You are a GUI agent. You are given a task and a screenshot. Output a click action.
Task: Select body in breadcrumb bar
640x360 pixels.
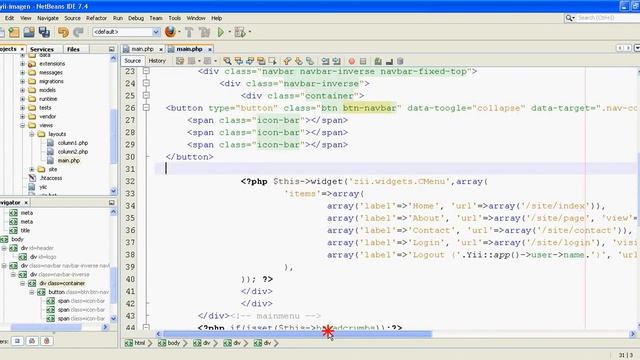[169, 343]
